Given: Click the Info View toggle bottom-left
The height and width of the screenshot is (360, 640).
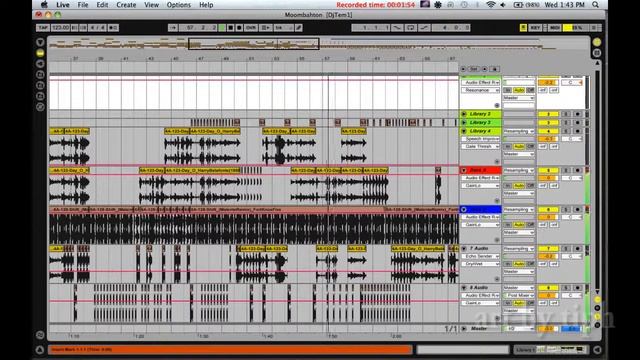Looking at the screenshot, I should 40,350.
